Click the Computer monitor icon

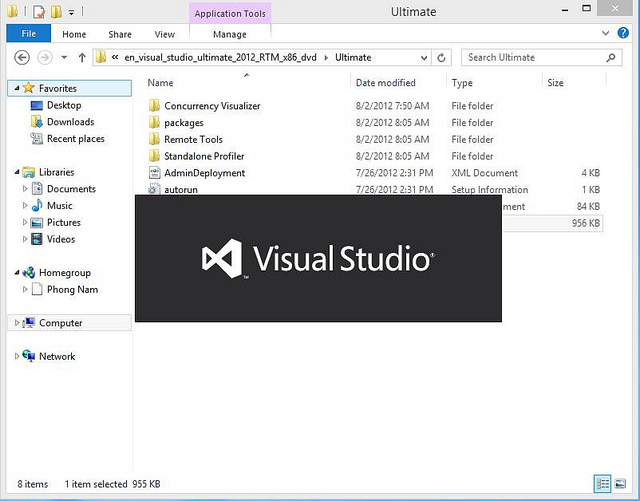click(29, 323)
